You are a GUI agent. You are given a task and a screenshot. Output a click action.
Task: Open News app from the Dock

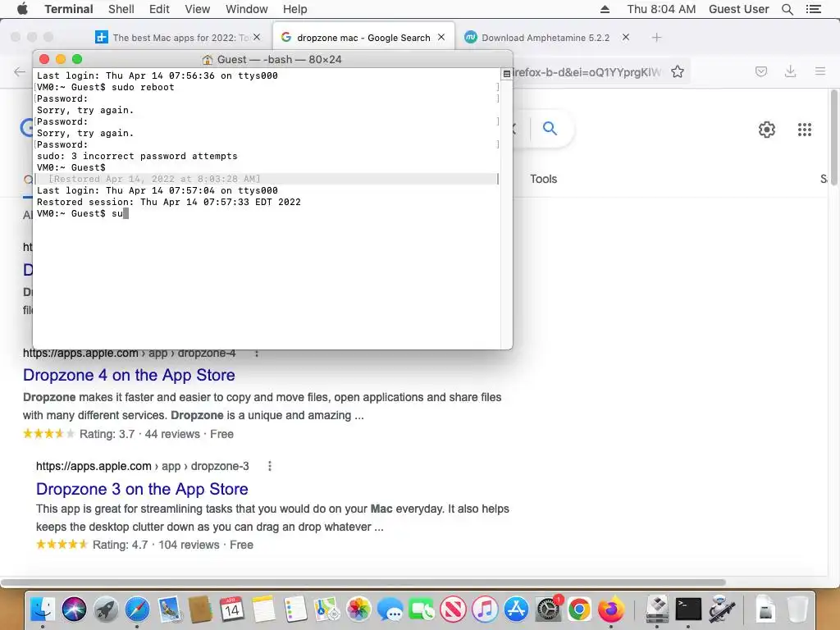pyautogui.click(x=453, y=609)
